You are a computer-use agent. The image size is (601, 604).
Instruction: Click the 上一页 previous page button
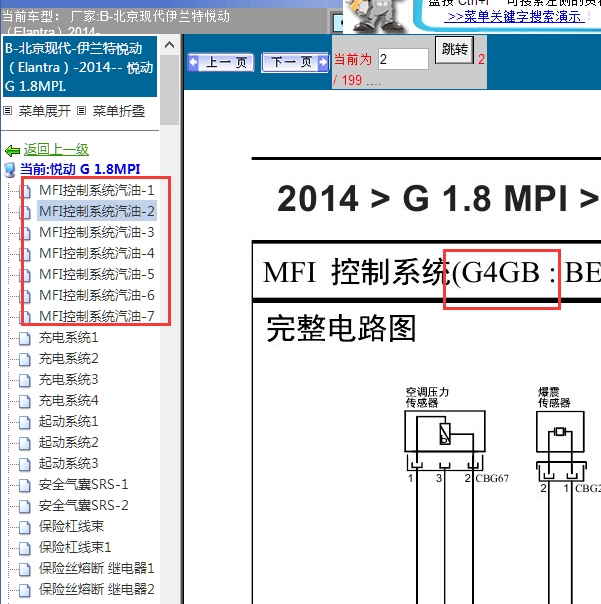click(x=221, y=62)
